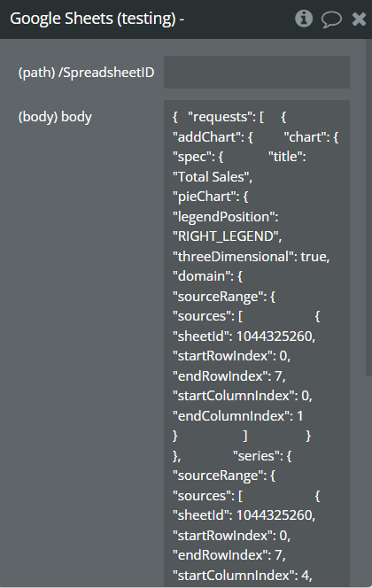Open the comment bubble icon

point(331,19)
